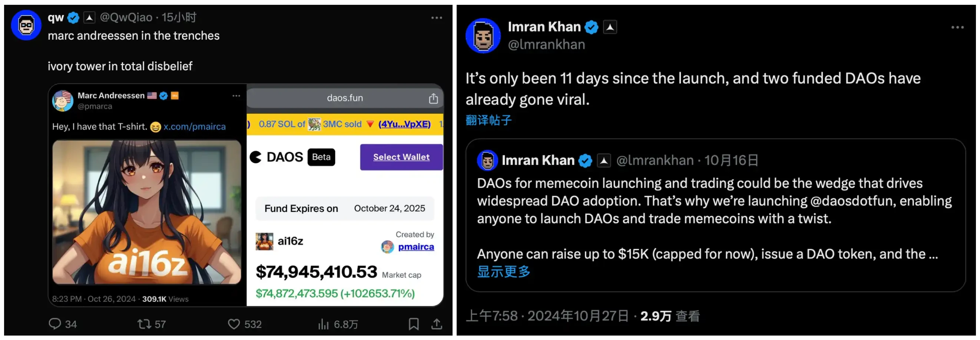Open more options on Imran Khan's tweet
The image size is (980, 340).
[957, 27]
